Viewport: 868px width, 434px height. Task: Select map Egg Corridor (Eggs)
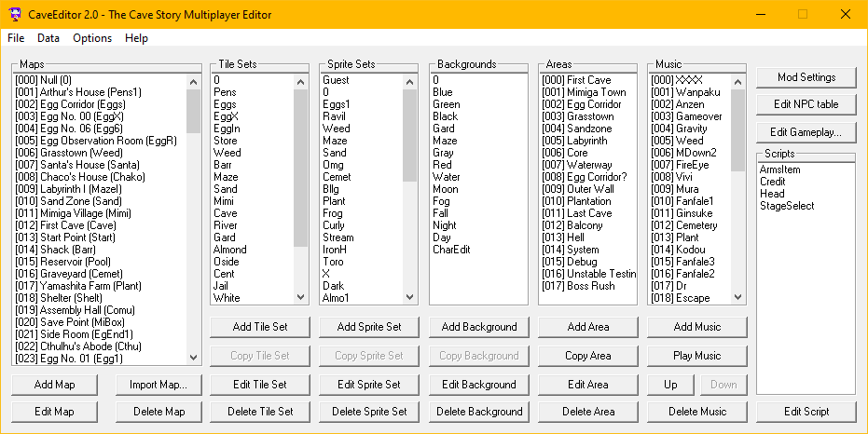(x=70, y=104)
